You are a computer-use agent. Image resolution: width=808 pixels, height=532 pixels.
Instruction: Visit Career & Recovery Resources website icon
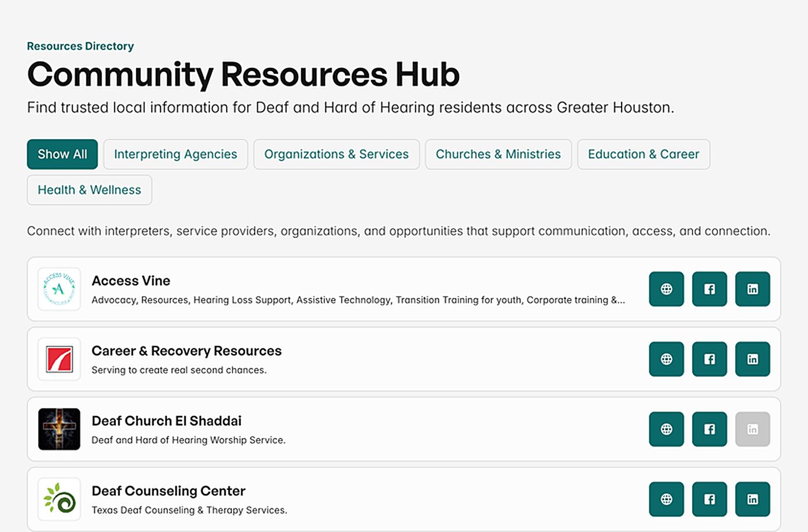(666, 359)
